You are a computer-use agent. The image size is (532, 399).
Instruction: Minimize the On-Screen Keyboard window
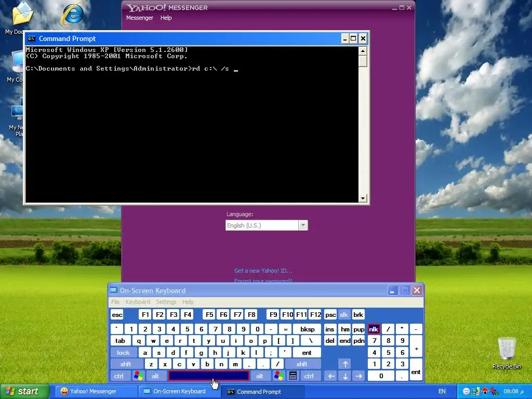(x=393, y=290)
